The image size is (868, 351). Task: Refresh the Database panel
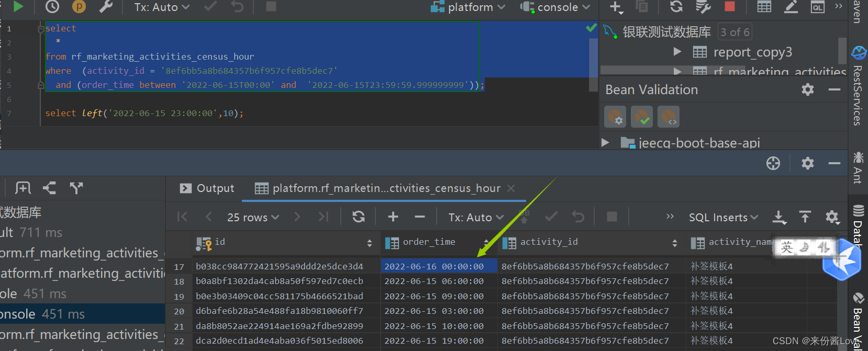[x=676, y=6]
